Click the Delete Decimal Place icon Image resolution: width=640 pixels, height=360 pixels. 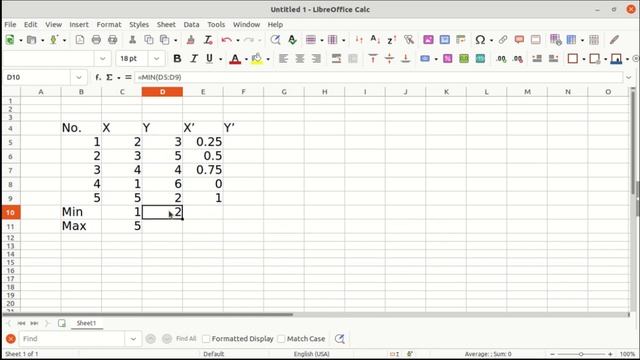tap(518, 59)
